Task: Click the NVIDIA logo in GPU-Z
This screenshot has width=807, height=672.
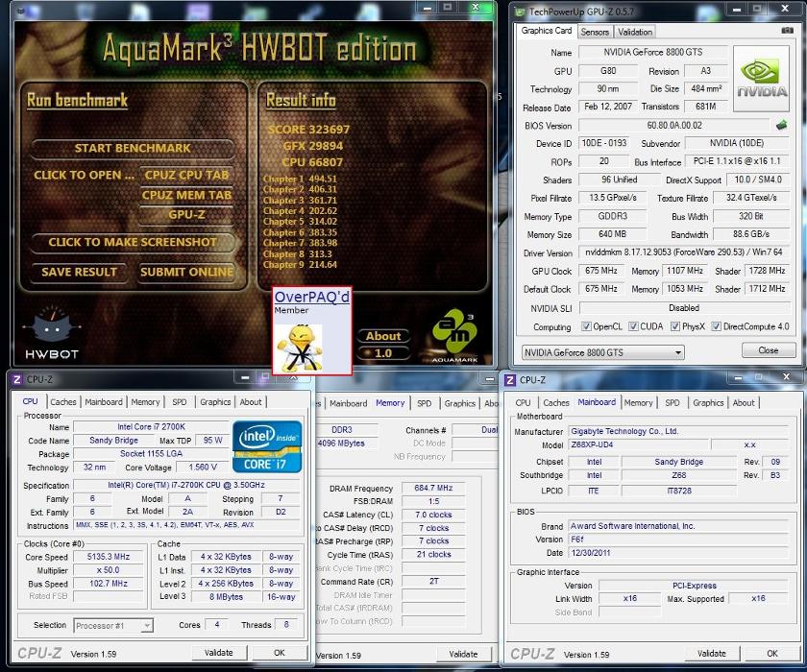Action: pyautogui.click(x=761, y=79)
